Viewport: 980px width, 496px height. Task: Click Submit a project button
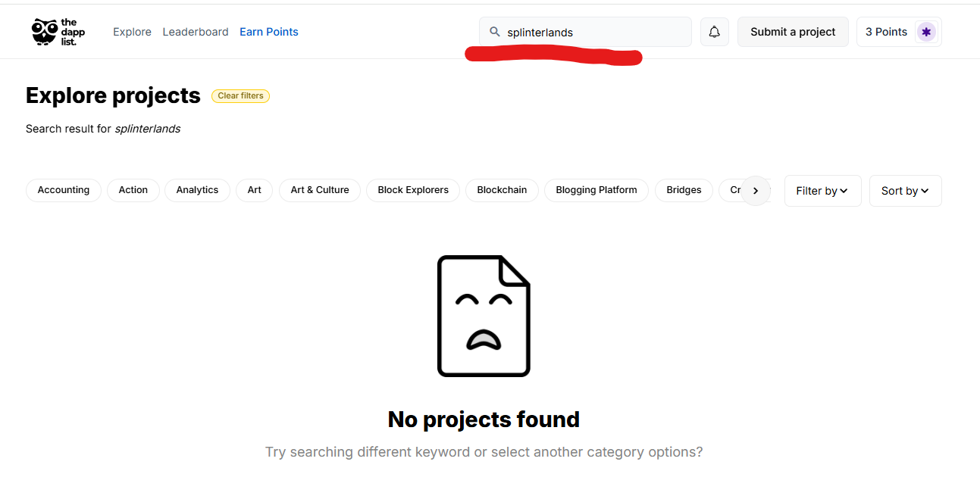point(793,32)
